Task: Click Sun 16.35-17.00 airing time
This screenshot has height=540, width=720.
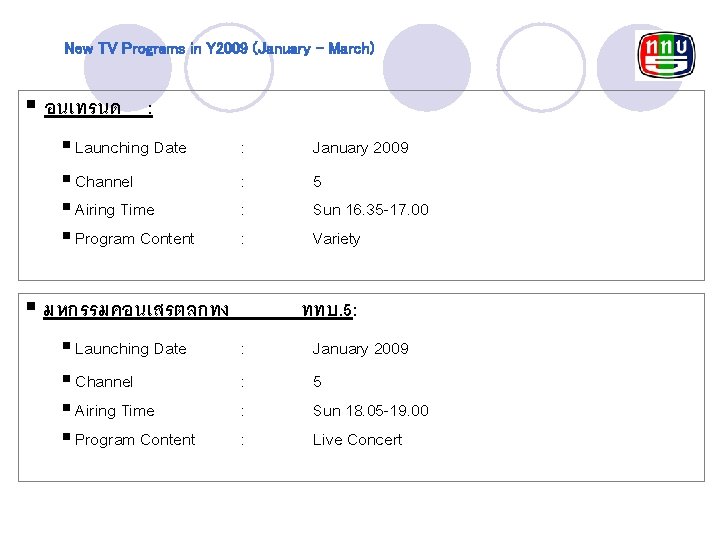Action: pos(370,210)
